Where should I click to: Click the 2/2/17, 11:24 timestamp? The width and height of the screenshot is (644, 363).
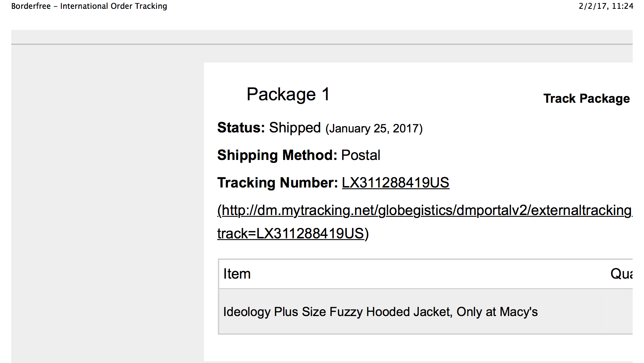pos(606,6)
